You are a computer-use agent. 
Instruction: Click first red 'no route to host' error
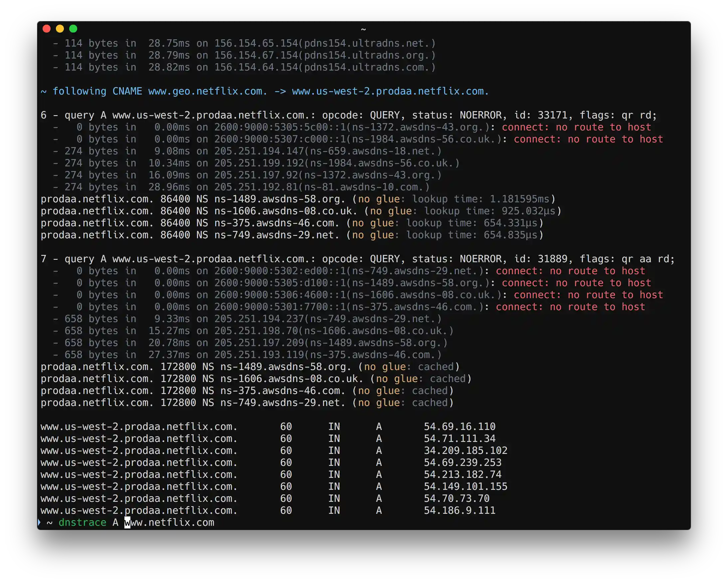coord(576,127)
